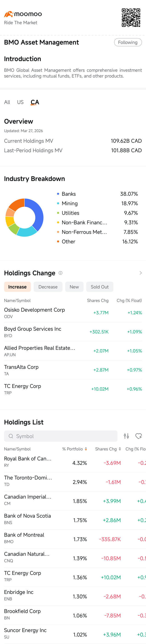Open Holdings Change info icon

(x=60, y=273)
